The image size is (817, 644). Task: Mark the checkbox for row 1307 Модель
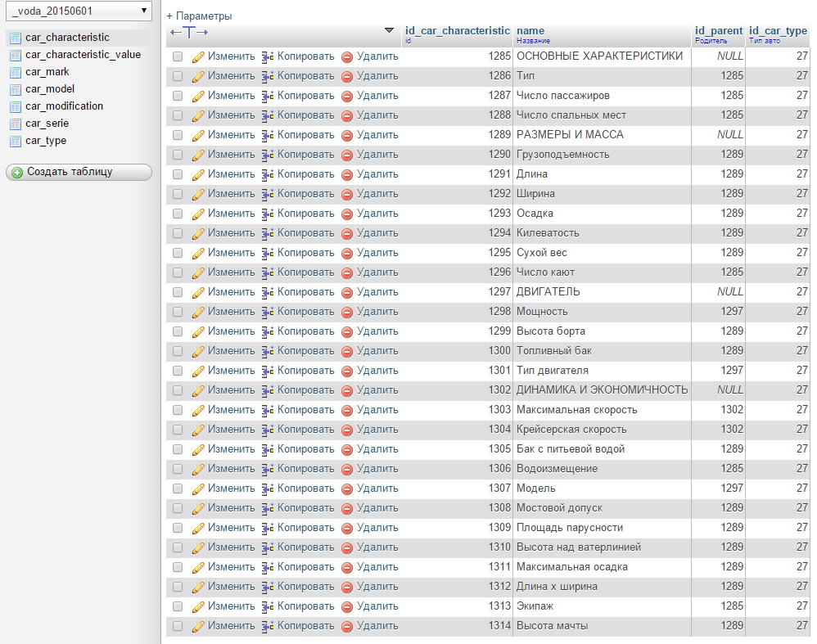point(178,489)
